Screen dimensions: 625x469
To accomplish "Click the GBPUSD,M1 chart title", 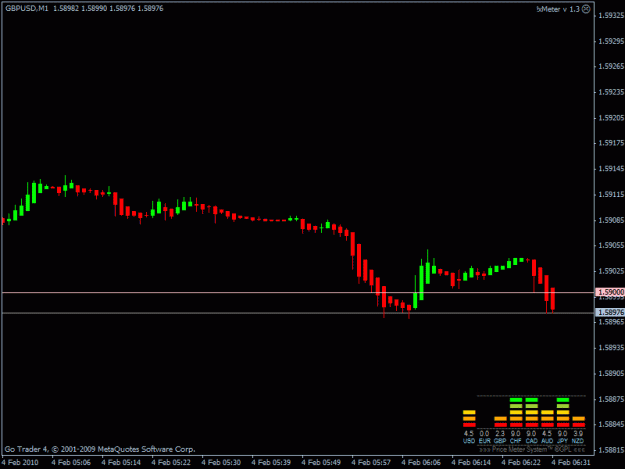I will [x=27, y=8].
